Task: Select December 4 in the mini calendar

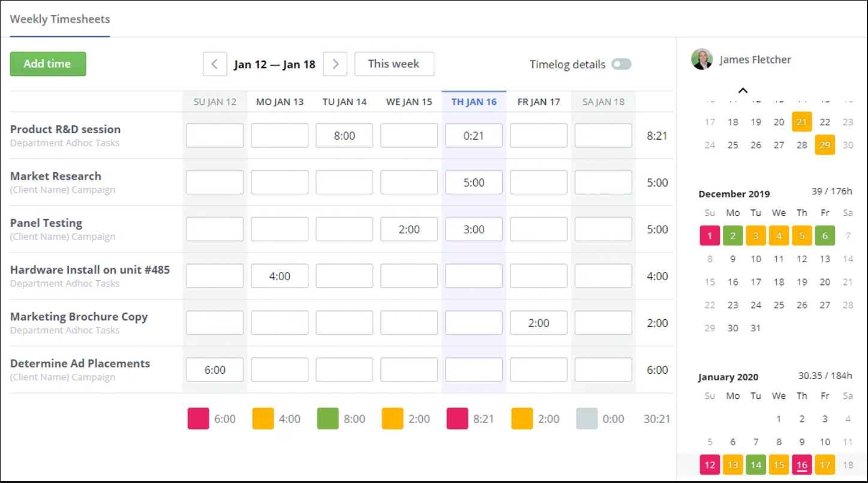Action: click(x=779, y=236)
